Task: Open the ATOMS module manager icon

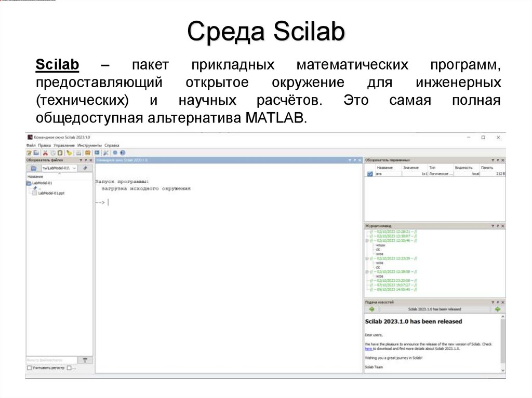Action: point(87,153)
